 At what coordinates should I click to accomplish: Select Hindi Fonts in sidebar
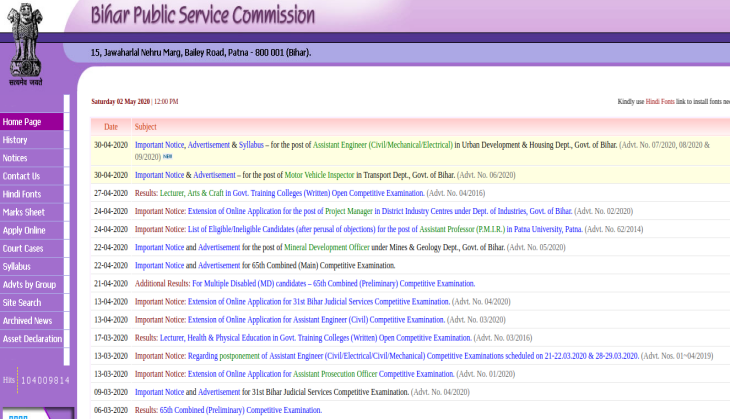(x=32, y=195)
